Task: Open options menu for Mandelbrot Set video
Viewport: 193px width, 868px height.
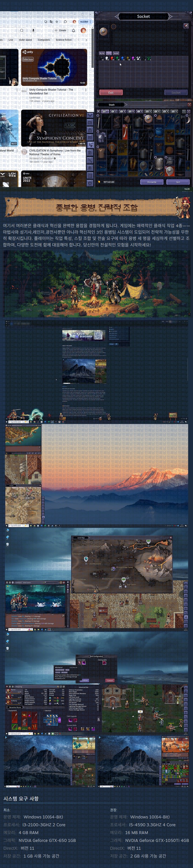Action: 86,90
